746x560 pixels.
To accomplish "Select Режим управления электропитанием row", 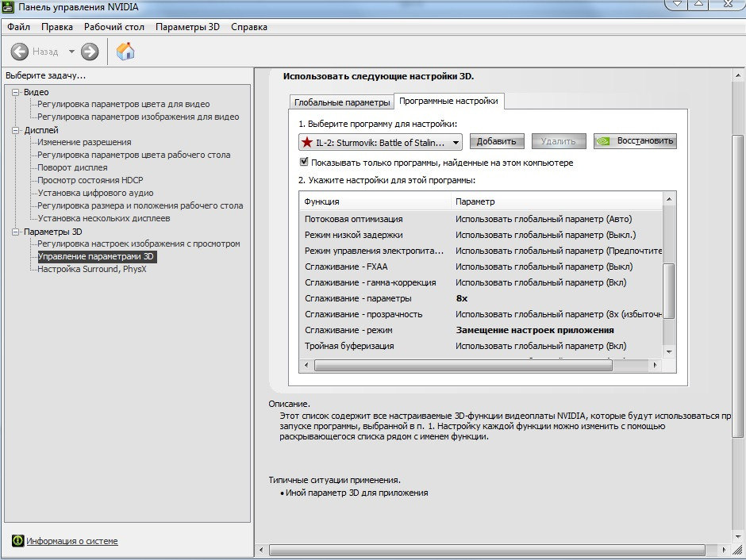I will 480,251.
